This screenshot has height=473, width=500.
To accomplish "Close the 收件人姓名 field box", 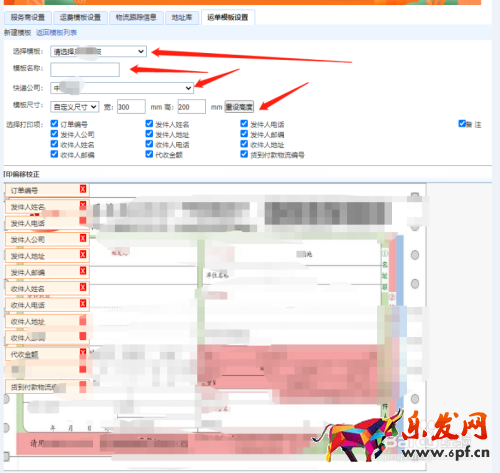I will point(83,287).
